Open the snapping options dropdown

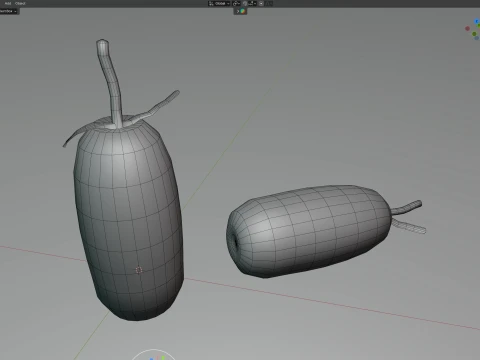pyautogui.click(x=252, y=3)
